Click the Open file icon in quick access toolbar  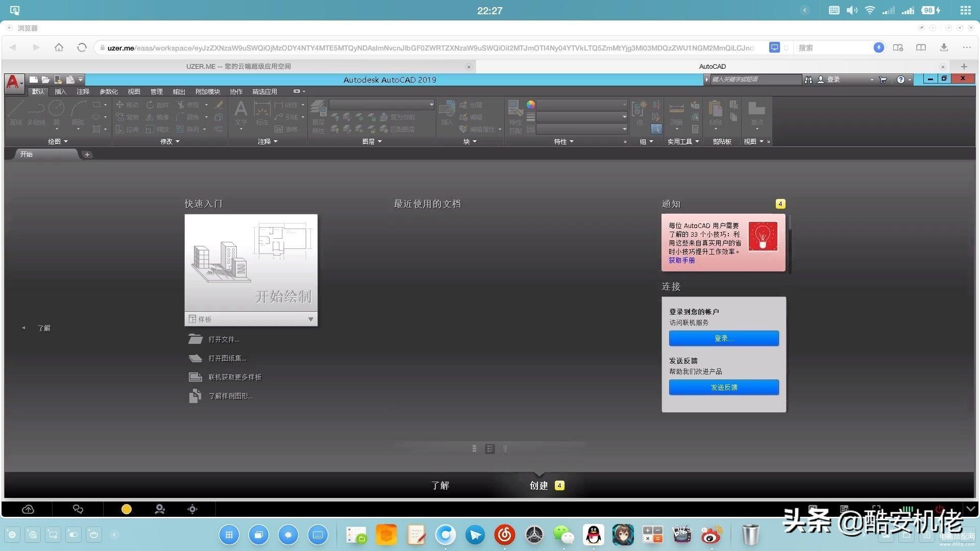45,80
